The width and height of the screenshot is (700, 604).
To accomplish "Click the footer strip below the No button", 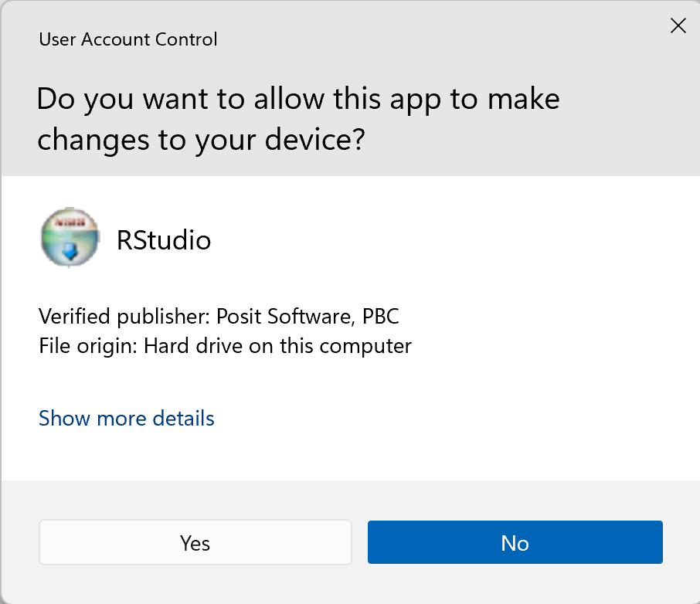I will [515, 583].
